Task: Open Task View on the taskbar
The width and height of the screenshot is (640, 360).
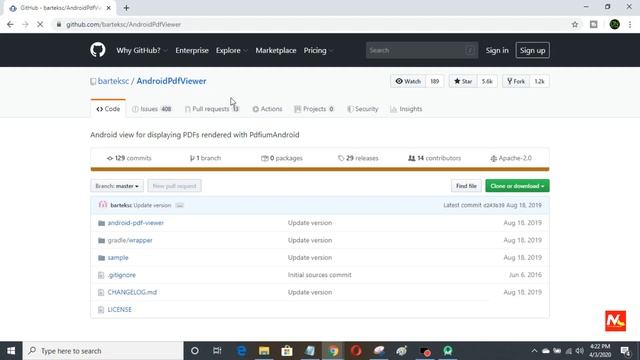Action: click(217, 351)
